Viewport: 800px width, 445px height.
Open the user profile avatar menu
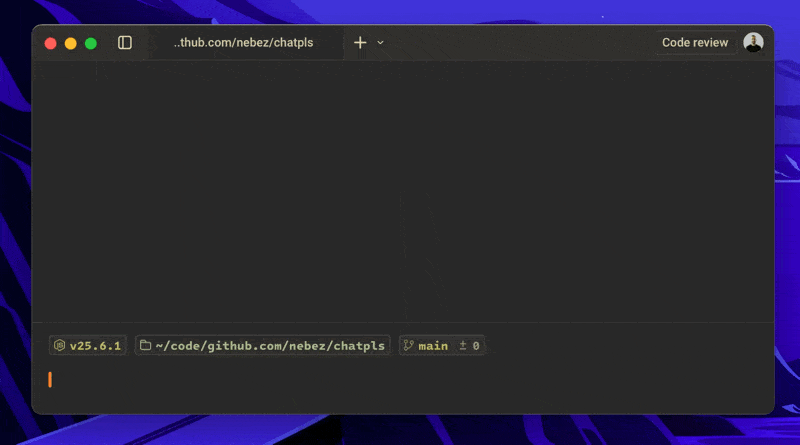click(753, 42)
